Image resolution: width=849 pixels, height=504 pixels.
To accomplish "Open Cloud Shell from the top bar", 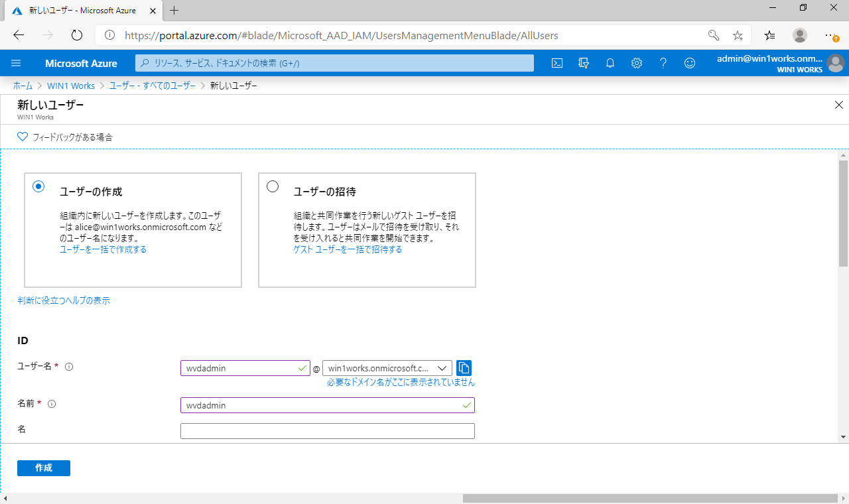I will 558,63.
